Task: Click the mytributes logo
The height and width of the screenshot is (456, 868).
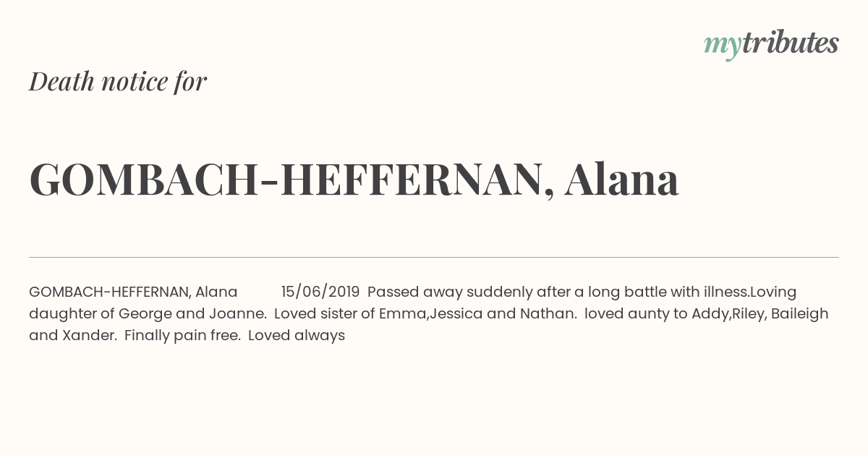Action: point(771,44)
